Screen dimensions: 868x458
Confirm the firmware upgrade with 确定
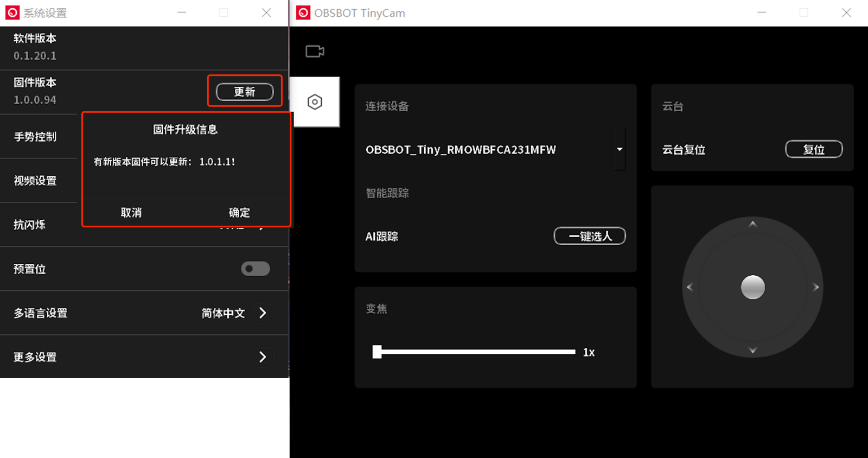(239, 213)
